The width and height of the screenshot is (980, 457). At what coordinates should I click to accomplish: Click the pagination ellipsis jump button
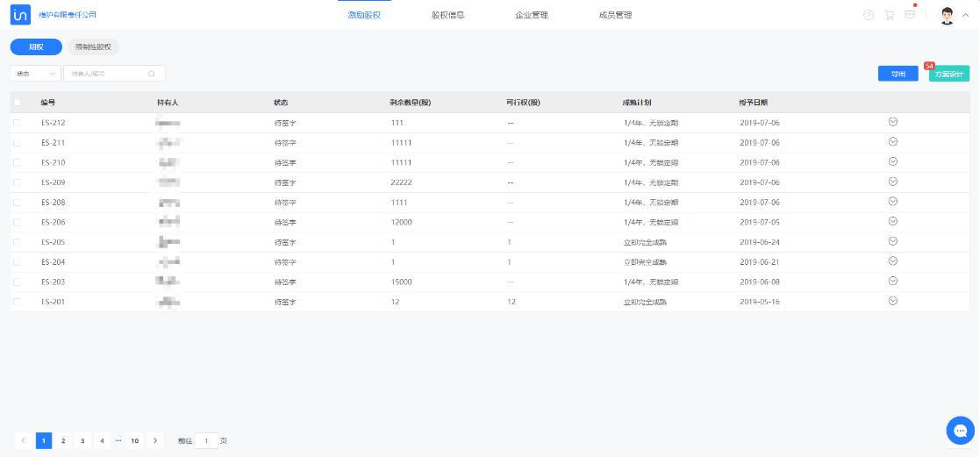(x=118, y=440)
